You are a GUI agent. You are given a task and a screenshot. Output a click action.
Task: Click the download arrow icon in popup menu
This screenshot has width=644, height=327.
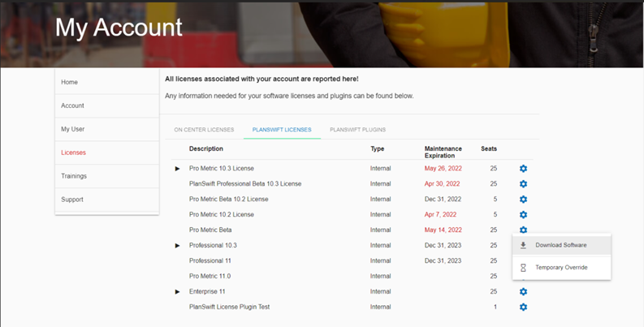[x=523, y=245]
